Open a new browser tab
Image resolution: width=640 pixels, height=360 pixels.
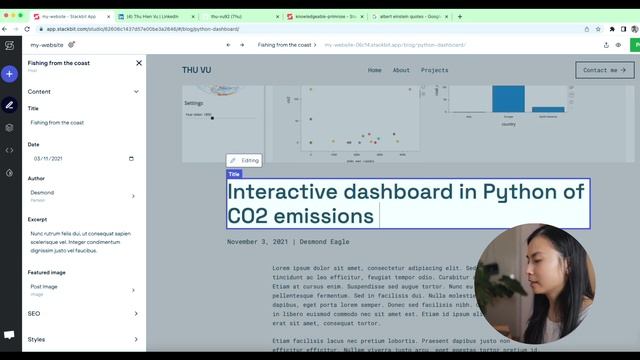tap(460, 17)
